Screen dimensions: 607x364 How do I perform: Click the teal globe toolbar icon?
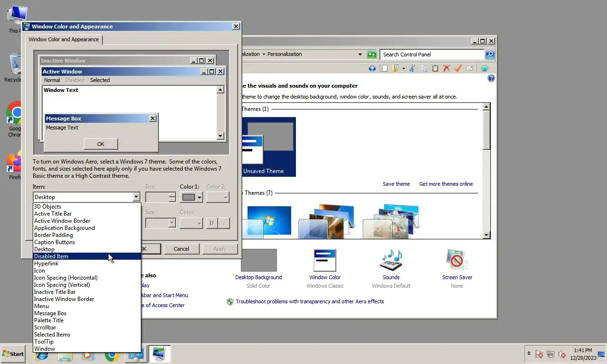pos(485,69)
